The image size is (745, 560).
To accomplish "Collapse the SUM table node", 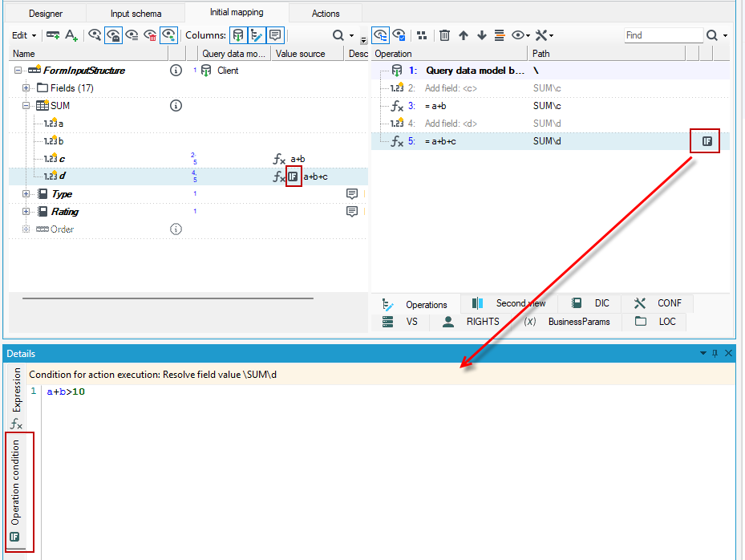I will (x=26, y=106).
